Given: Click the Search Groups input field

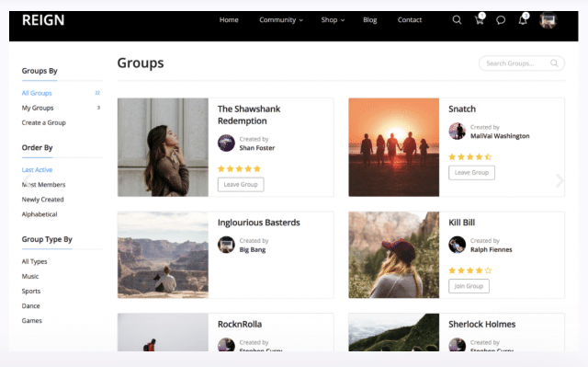Looking at the screenshot, I should [522, 63].
